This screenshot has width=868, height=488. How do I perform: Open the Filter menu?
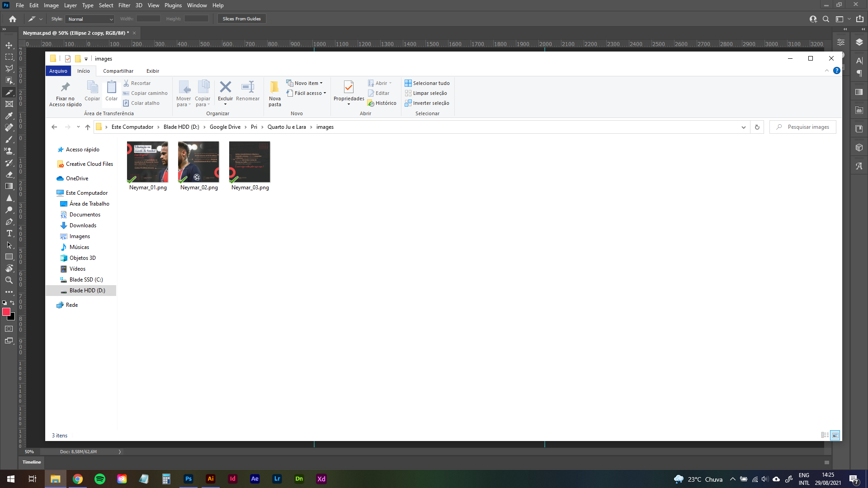point(124,5)
